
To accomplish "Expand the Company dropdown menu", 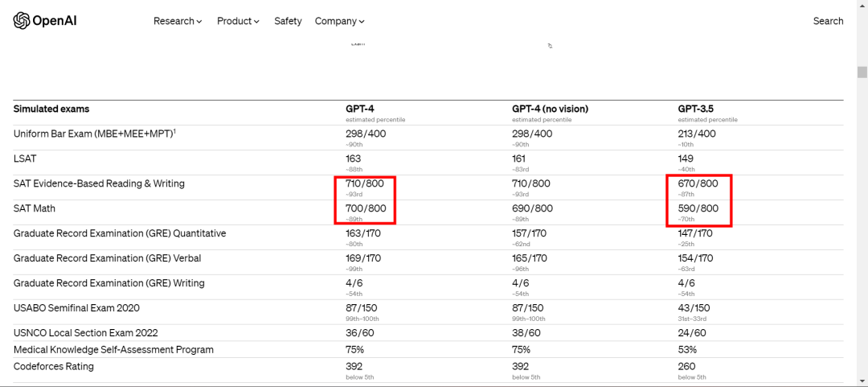I will tap(339, 21).
